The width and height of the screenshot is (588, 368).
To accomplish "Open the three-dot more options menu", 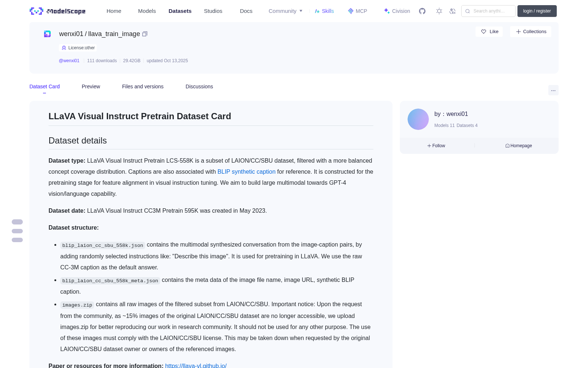I will [553, 90].
